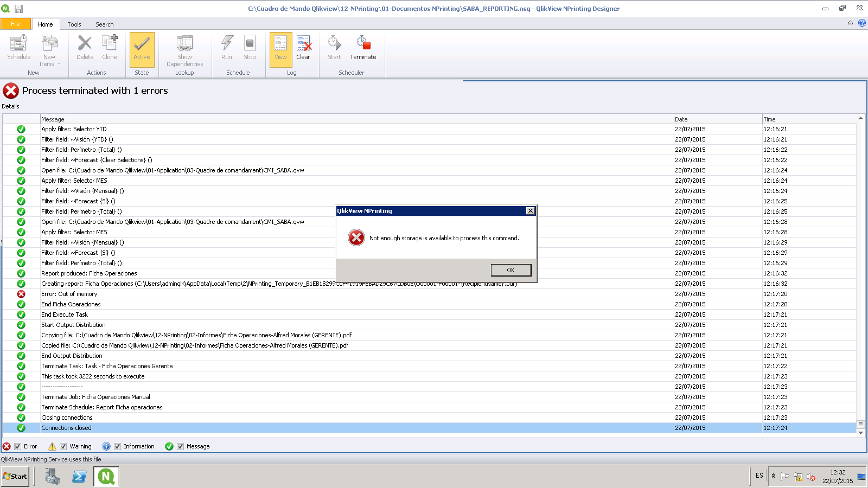Open the File menu tab
Viewport: 868px width, 488px height.
(x=15, y=24)
